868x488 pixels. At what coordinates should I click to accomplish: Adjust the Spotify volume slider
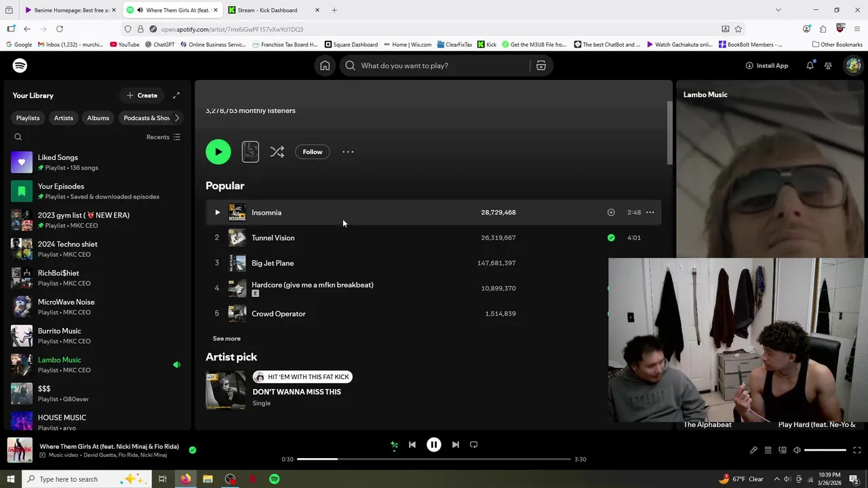pyautogui.click(x=825, y=450)
